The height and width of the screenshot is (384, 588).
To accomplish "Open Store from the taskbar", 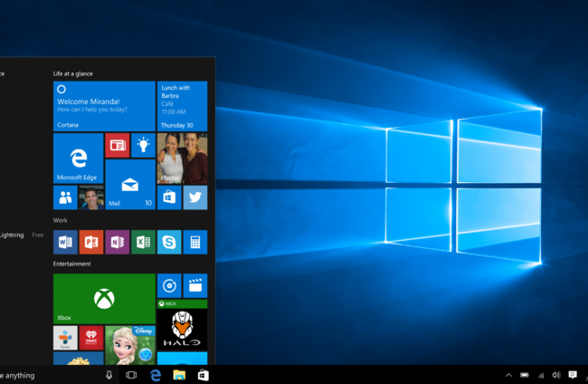I will click(204, 375).
